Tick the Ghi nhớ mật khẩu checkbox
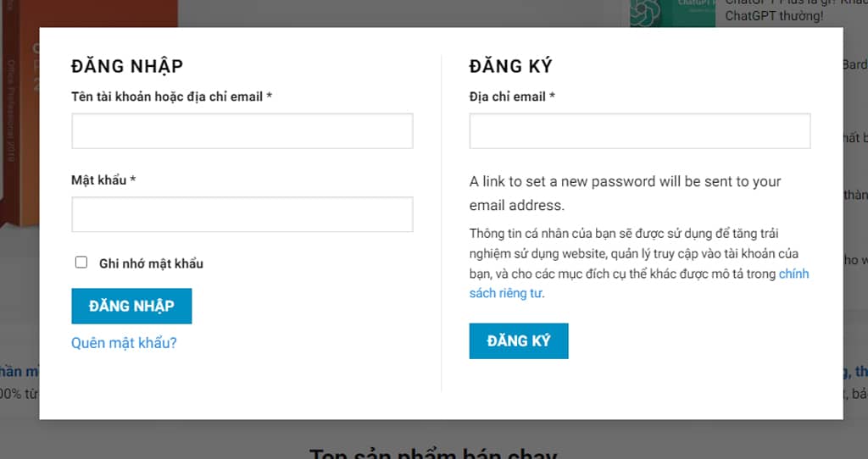This screenshot has height=459, width=868. click(81, 263)
